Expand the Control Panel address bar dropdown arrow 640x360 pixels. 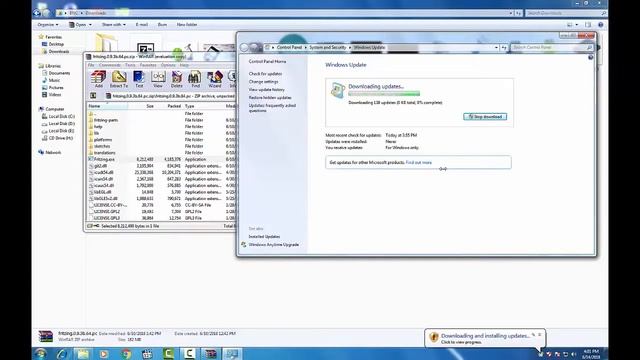[x=496, y=48]
